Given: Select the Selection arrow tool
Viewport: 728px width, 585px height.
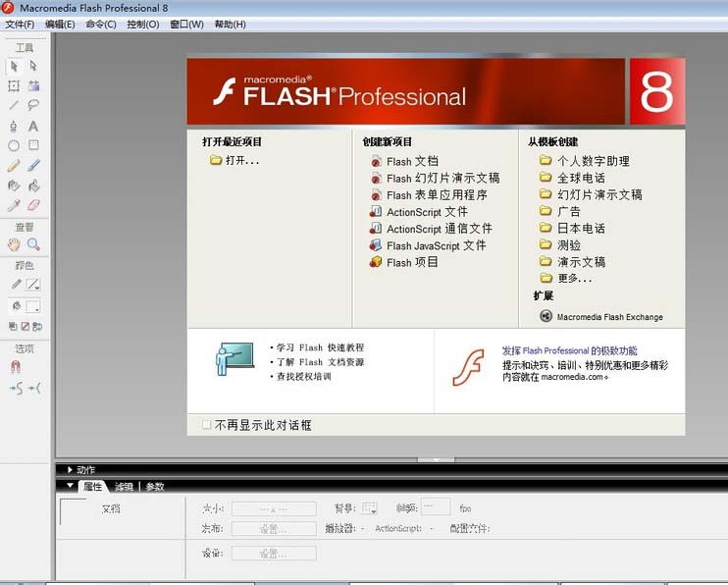Looking at the screenshot, I should (x=14, y=67).
